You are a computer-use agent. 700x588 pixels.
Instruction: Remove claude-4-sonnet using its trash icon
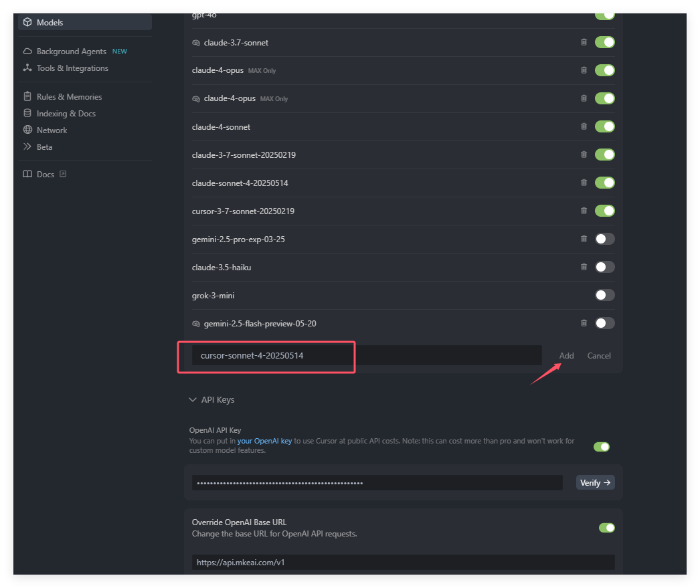pos(584,126)
